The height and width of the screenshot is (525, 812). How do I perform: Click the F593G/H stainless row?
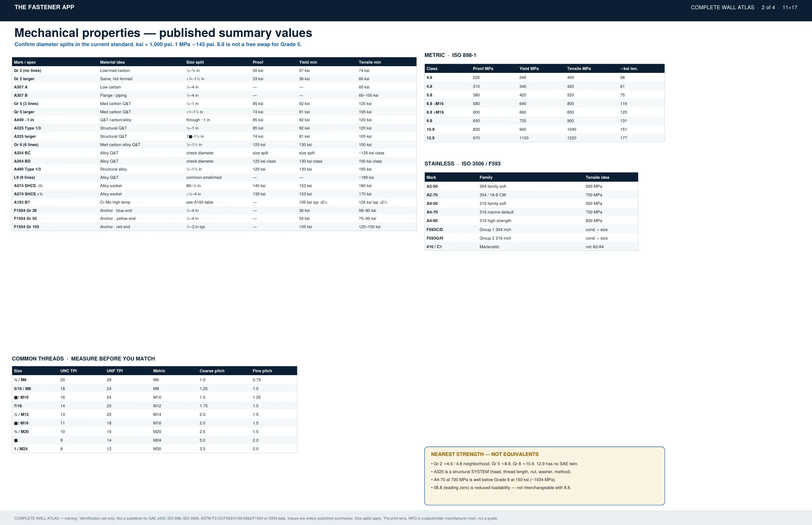[x=531, y=238]
